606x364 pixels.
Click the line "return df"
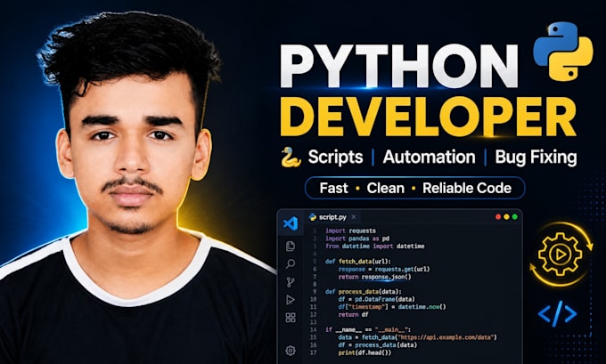click(353, 314)
